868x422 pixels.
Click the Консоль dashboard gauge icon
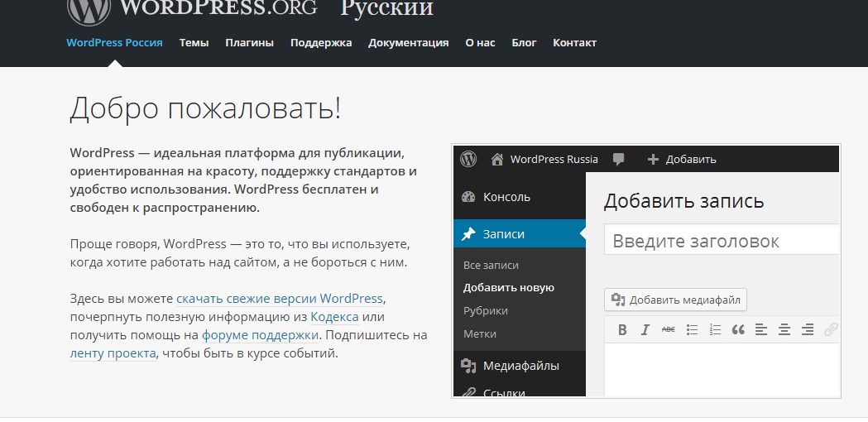pyautogui.click(x=468, y=197)
